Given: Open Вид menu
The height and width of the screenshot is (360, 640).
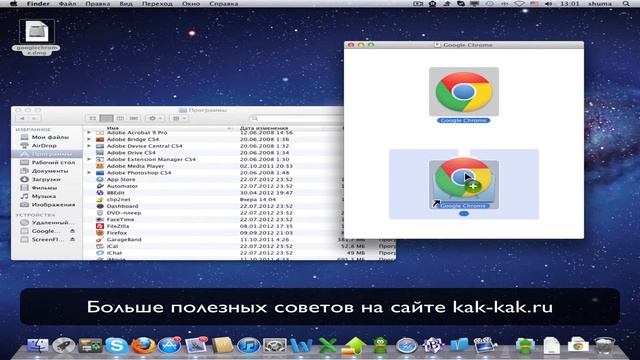Looking at the screenshot, I should tap(126, 4).
